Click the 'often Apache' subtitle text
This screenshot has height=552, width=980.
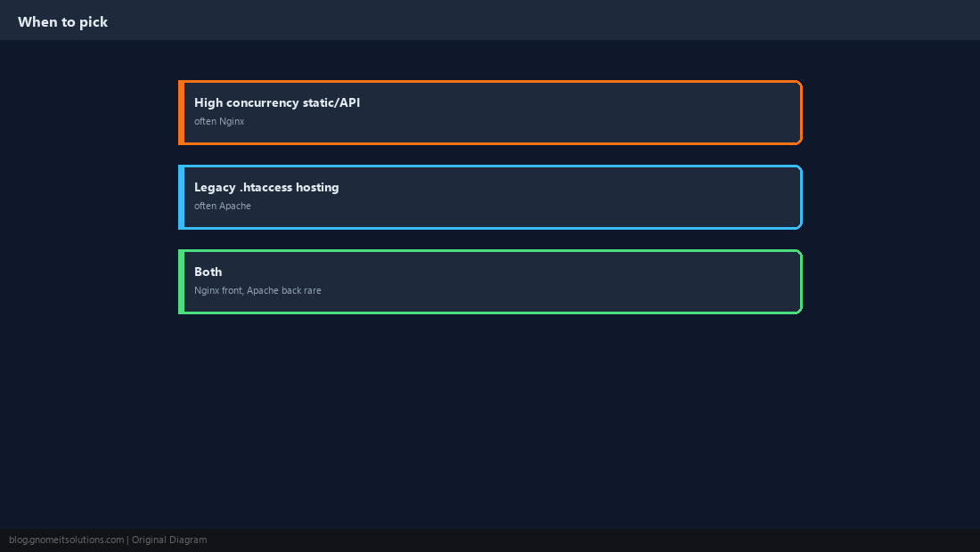(x=223, y=206)
